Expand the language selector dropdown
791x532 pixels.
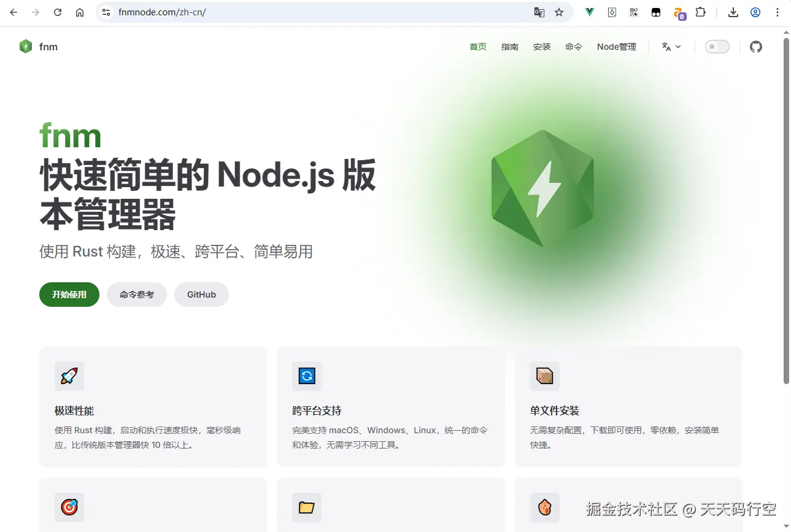tap(671, 47)
